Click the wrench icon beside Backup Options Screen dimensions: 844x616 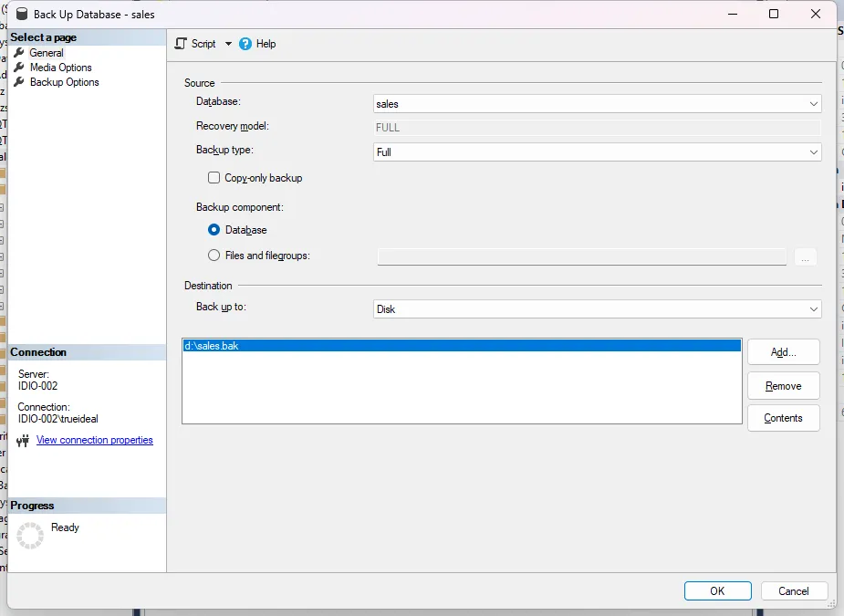point(19,82)
